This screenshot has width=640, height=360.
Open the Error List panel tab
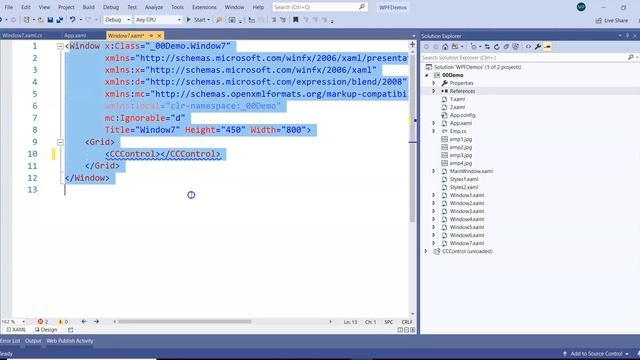coord(10,341)
